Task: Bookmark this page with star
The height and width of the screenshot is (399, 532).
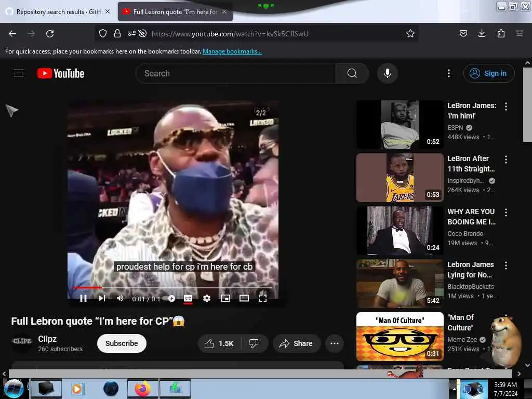Action: [410, 33]
